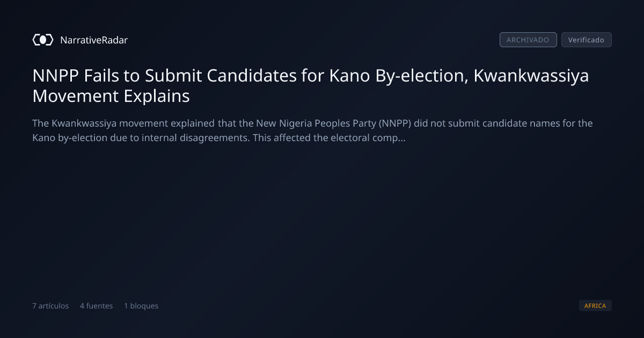Select the ARCHIVADO status badge
The image size is (644, 338).
[528, 40]
